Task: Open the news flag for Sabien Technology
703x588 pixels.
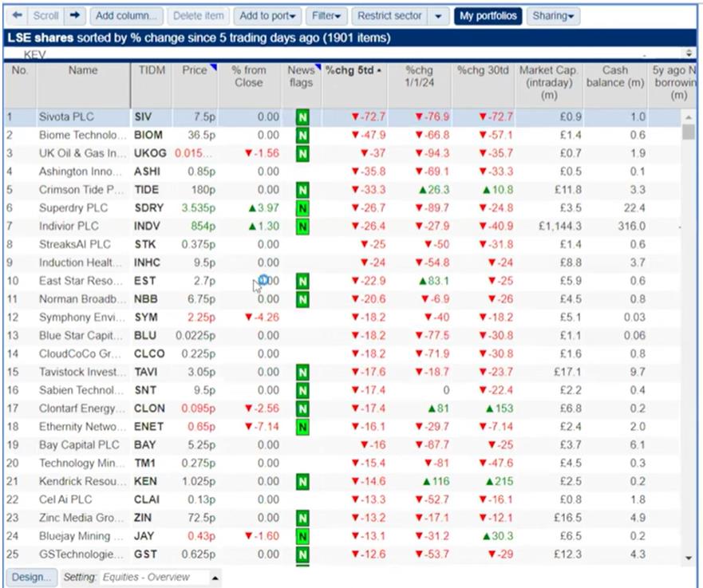Action: [x=302, y=390]
